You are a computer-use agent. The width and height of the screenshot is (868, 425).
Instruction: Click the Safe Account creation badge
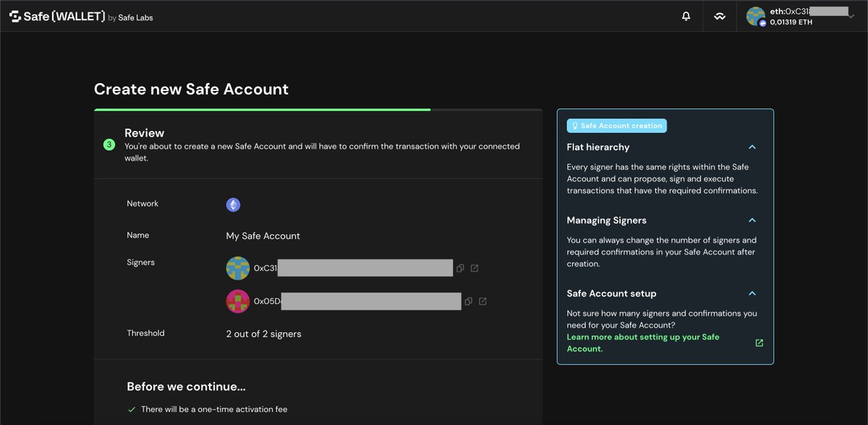616,126
